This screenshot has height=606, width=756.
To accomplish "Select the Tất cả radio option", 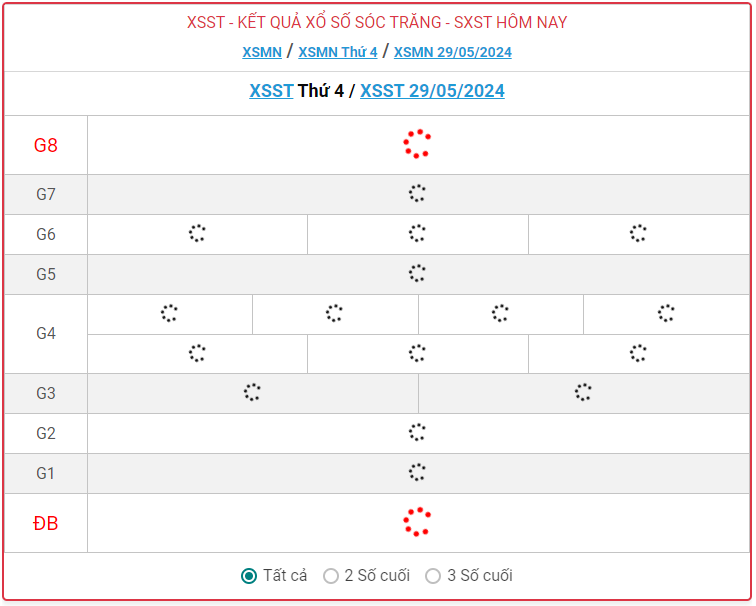I will [x=249, y=576].
